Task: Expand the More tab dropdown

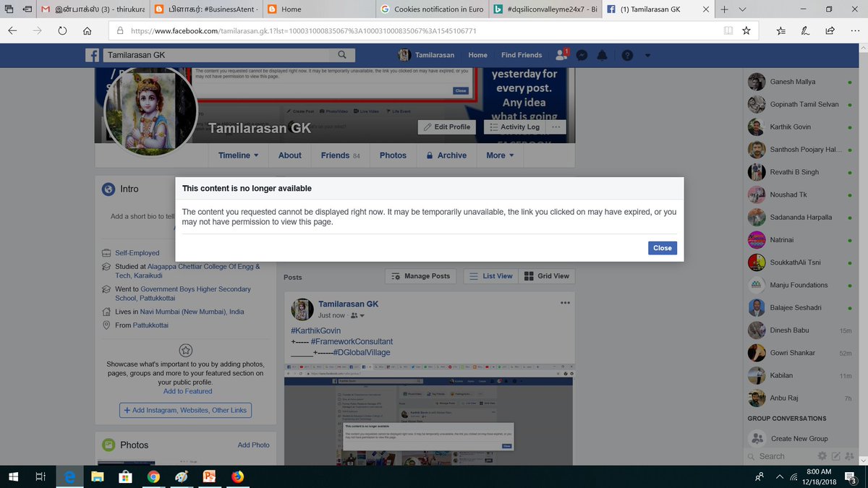Action: [x=500, y=155]
